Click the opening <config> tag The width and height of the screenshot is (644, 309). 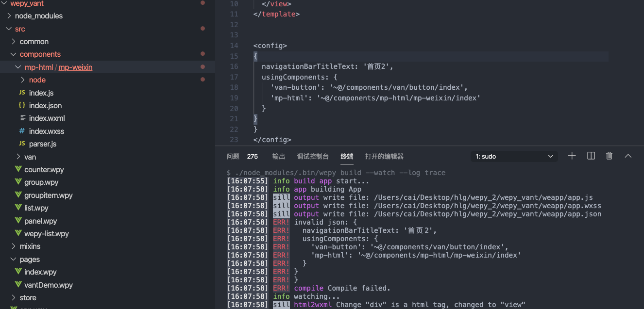270,46
